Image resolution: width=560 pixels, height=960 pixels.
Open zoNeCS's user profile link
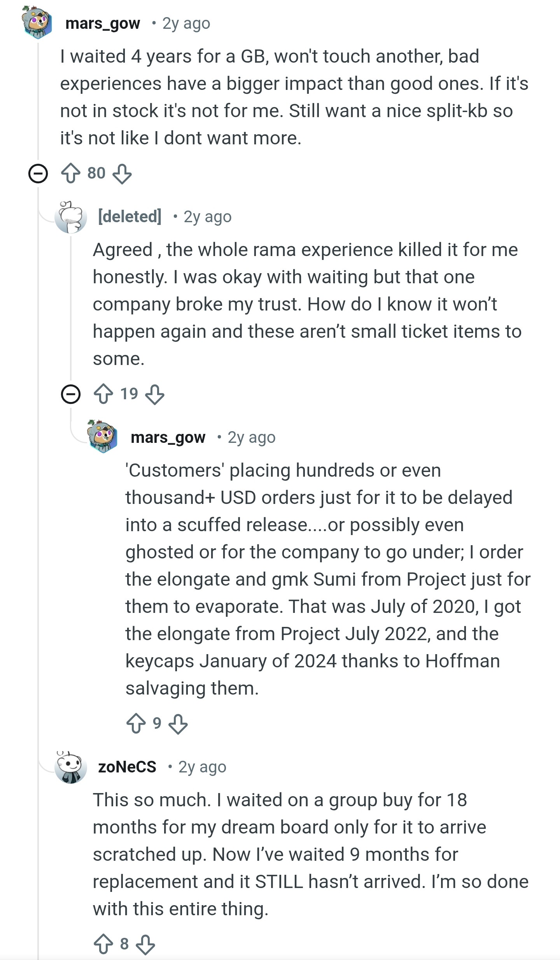click(x=127, y=767)
